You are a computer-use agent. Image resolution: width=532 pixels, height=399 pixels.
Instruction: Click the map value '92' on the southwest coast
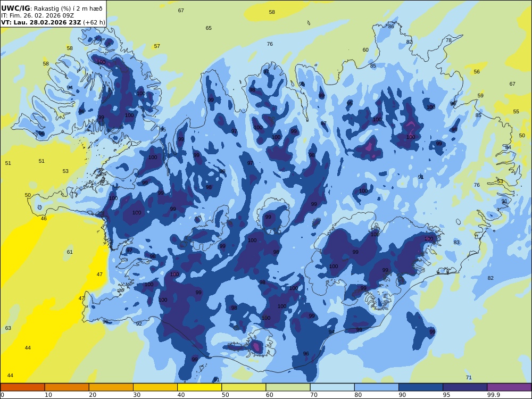(x=139, y=323)
